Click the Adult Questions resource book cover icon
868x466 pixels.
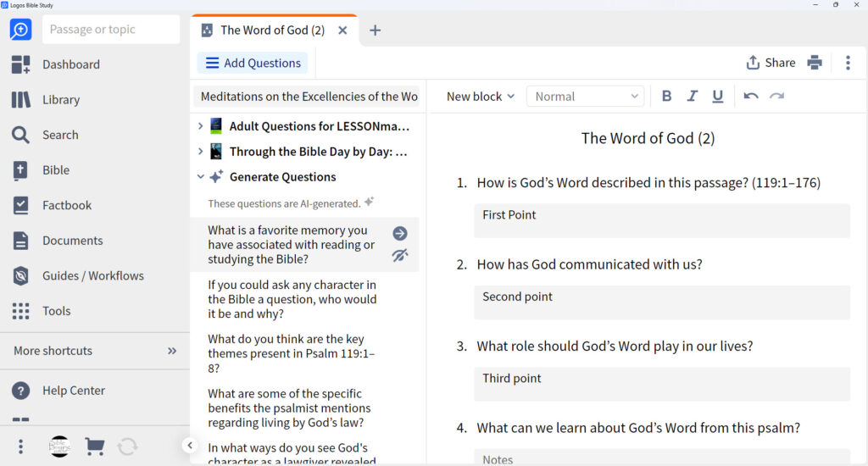click(x=216, y=126)
